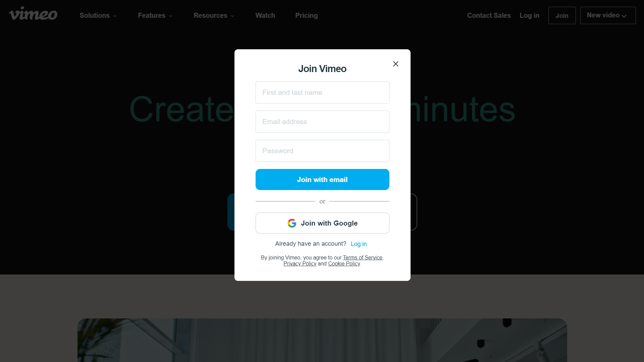The image size is (644, 362).
Task: Select the Pricing menu item
Action: click(306, 15)
